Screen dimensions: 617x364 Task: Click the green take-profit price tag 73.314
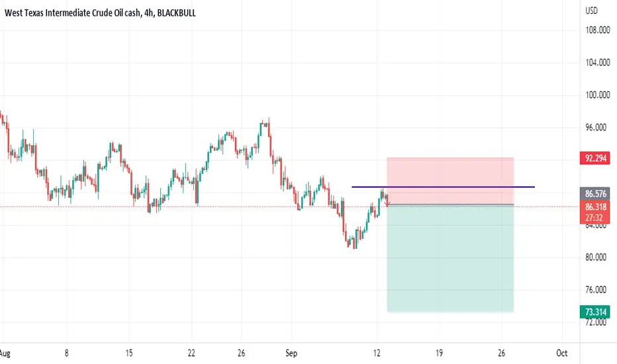pyautogui.click(x=595, y=312)
